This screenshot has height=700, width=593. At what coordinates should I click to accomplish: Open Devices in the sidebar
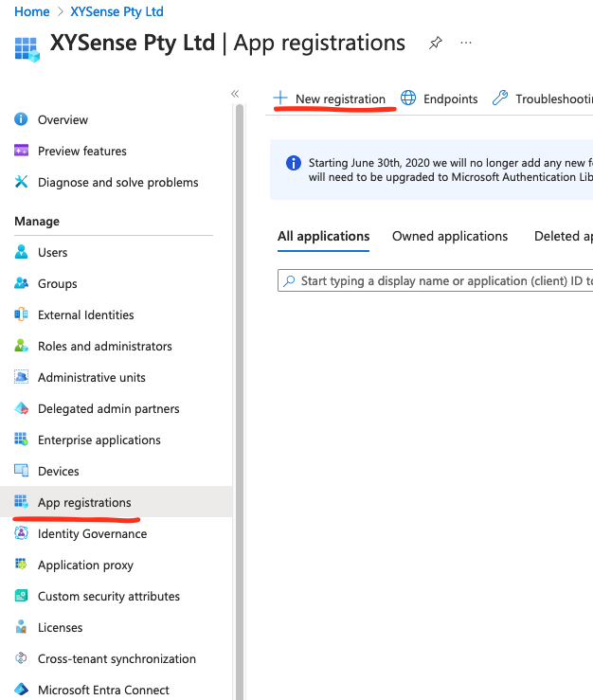(58, 472)
